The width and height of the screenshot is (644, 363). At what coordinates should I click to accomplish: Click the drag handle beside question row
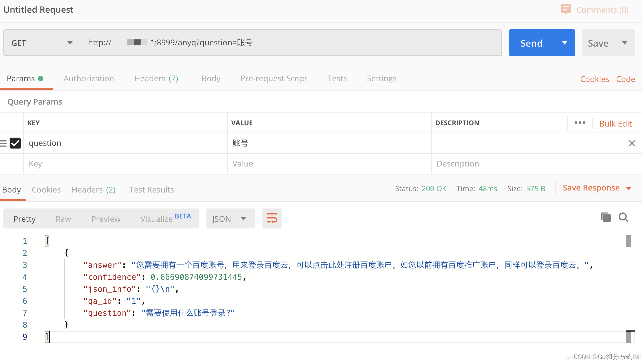point(4,144)
